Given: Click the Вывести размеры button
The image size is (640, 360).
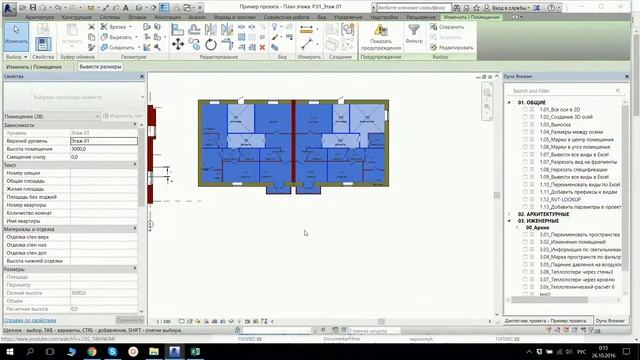Looking at the screenshot, I should 100,67.
